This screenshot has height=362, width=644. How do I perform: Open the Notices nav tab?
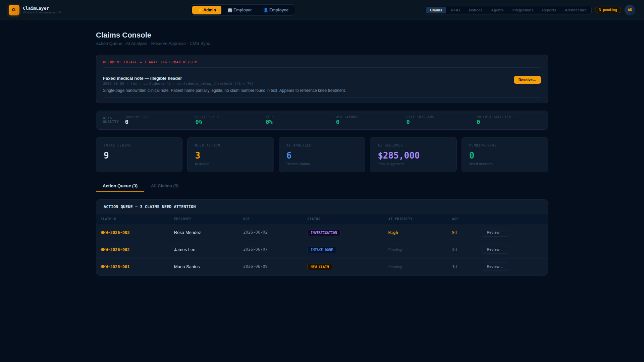pos(476,10)
